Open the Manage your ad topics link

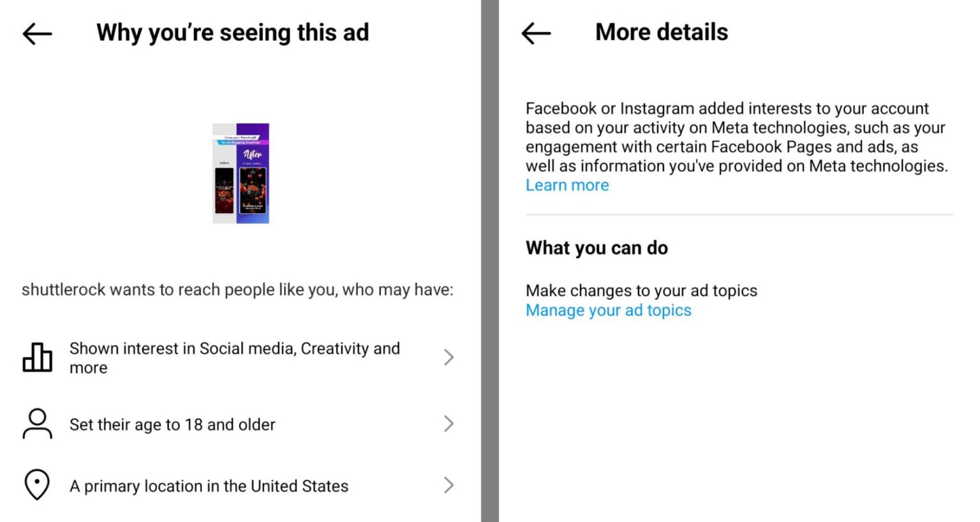pos(608,310)
